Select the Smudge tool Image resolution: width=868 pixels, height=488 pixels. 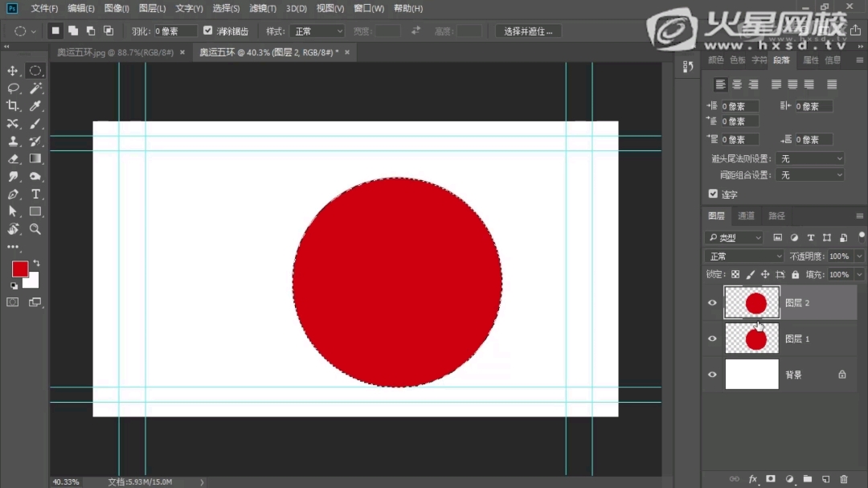tap(13, 177)
